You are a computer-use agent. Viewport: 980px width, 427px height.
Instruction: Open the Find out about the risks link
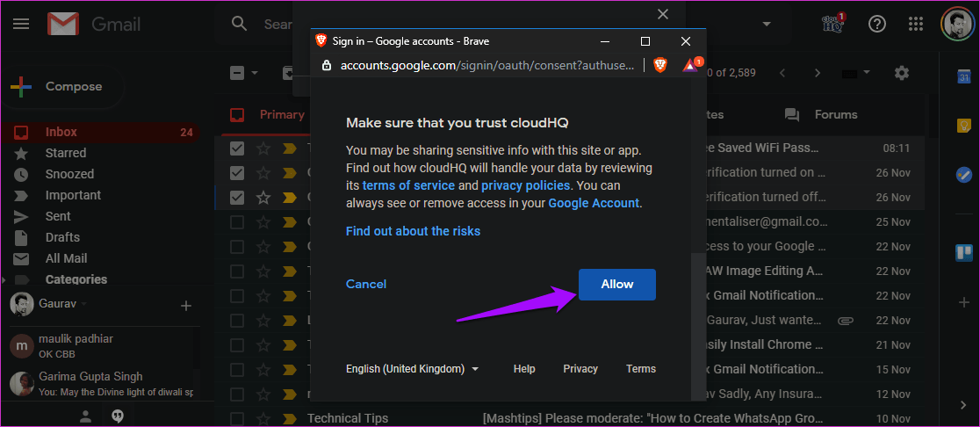point(413,231)
